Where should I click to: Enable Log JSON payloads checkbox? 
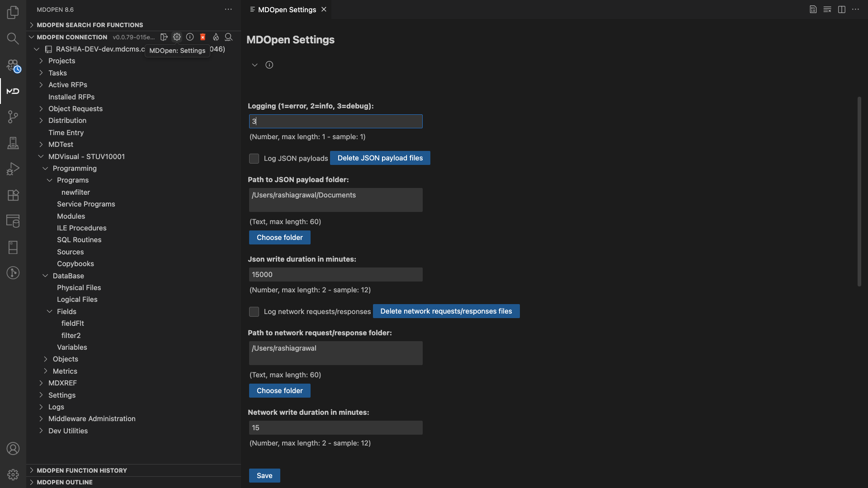254,159
